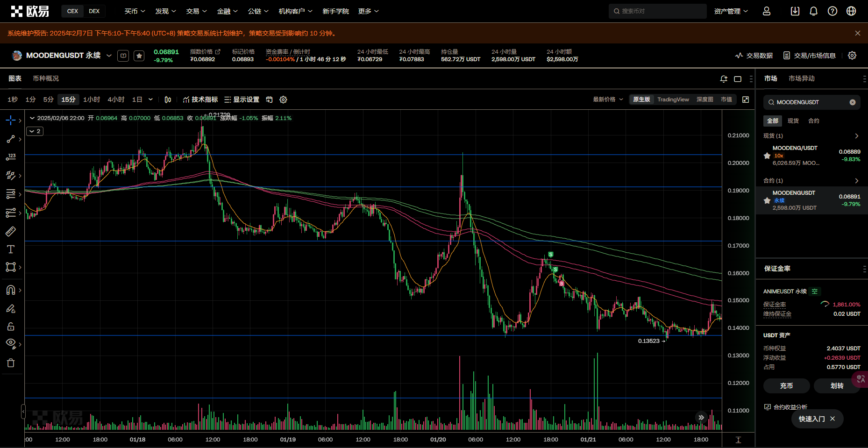This screenshot has height=448, width=868.
Task: Open the 买币 menu
Action: click(135, 11)
